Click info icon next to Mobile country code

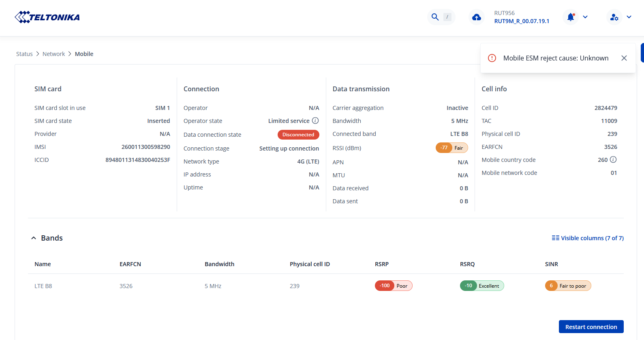click(613, 159)
